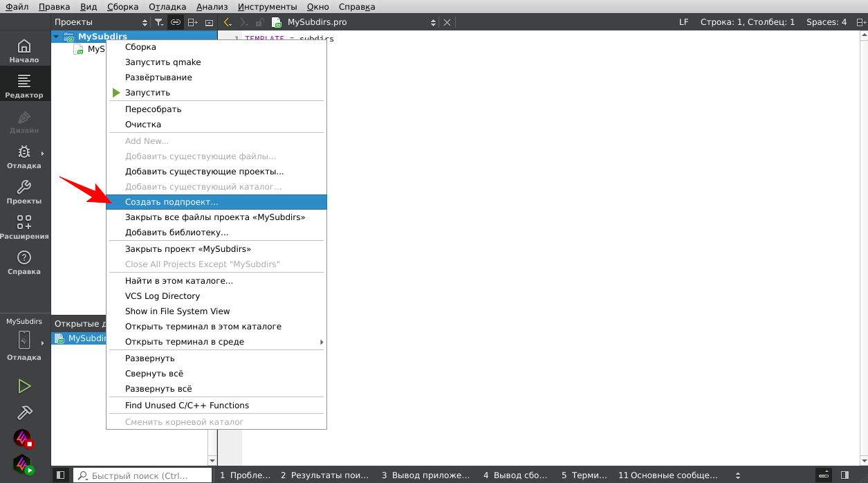Open the Вывод приложения output pane
This screenshot has width=868, height=483.
[425, 475]
